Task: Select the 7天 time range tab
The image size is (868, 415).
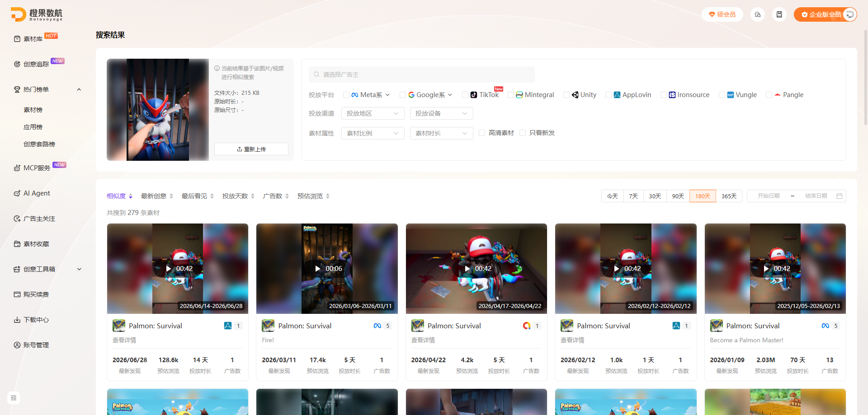Action: 633,196
